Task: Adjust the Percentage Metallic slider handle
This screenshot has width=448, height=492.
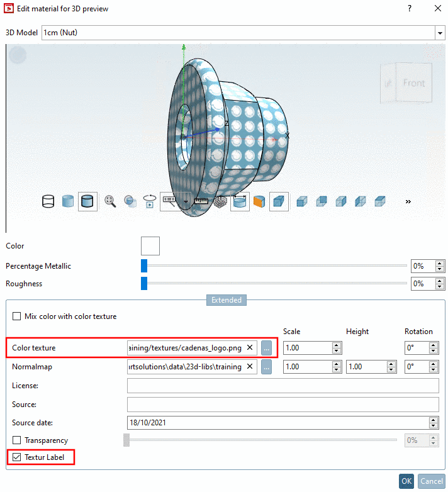Action: [144, 266]
